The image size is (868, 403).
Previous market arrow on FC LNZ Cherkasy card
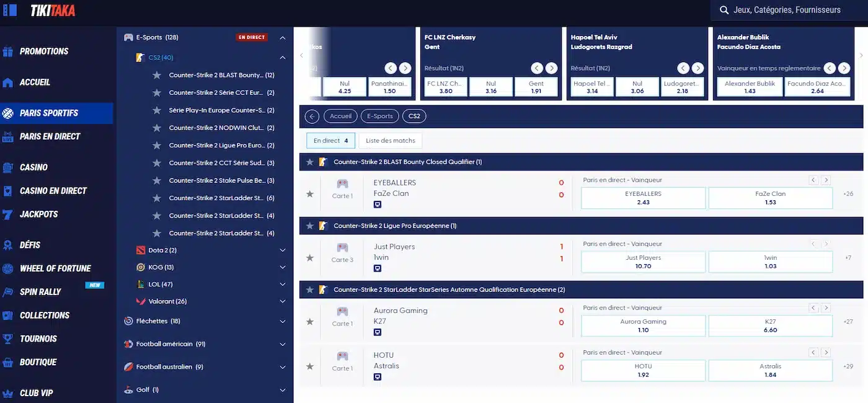(537, 68)
